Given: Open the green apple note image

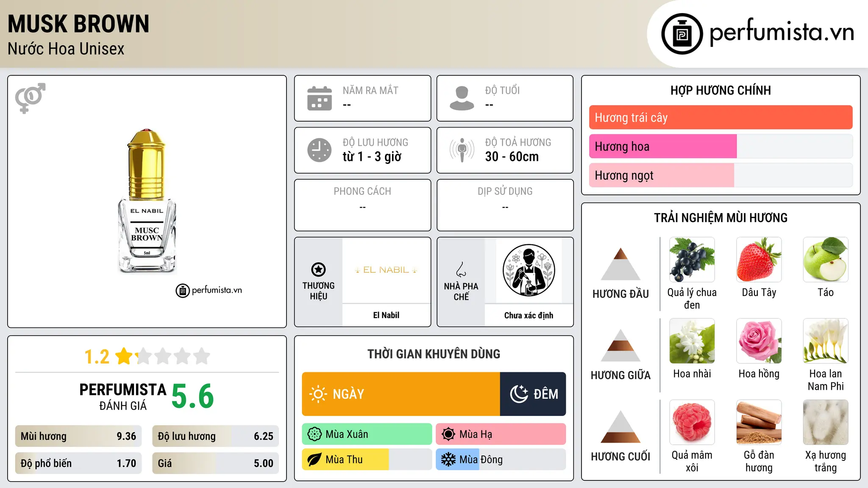Looking at the screenshot, I should point(826,260).
